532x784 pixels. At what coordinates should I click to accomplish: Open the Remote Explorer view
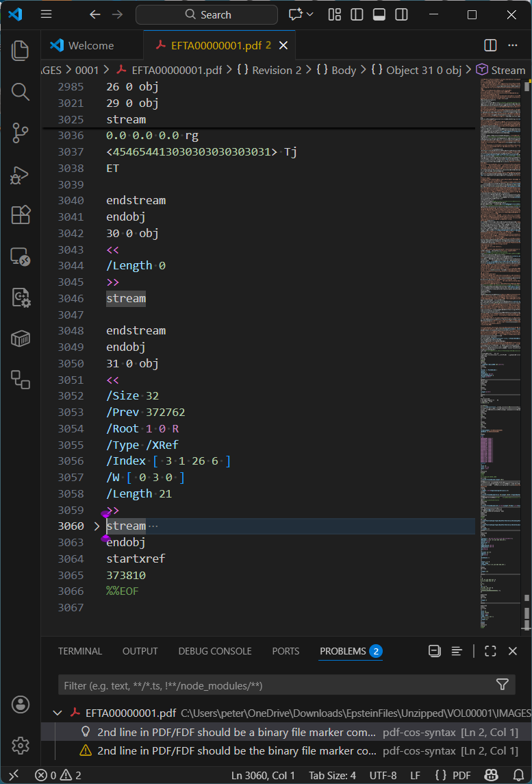[20, 256]
